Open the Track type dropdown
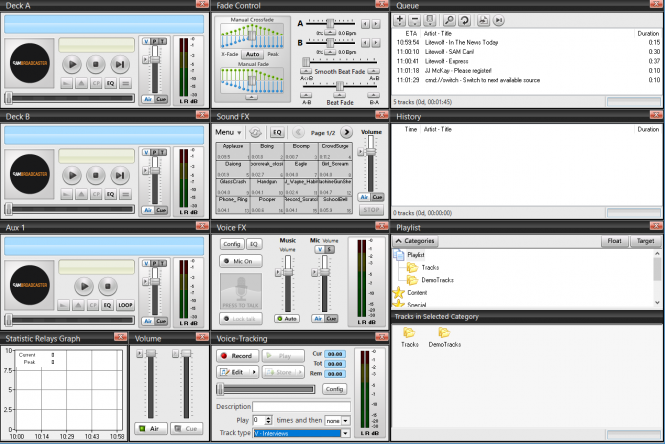This screenshot has width=665, height=444. [346, 433]
